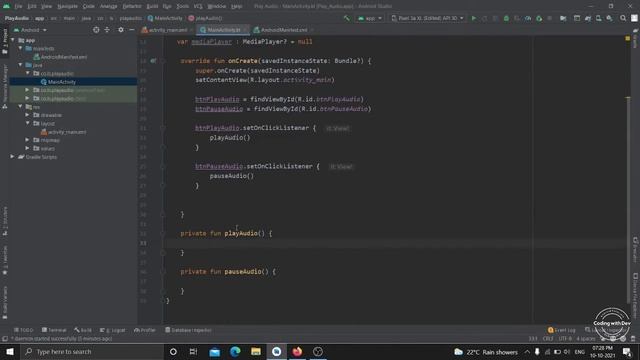Click the Make Project hammer icon
Viewport: 640px width, 360px height.
pyautogui.click(x=347, y=18)
